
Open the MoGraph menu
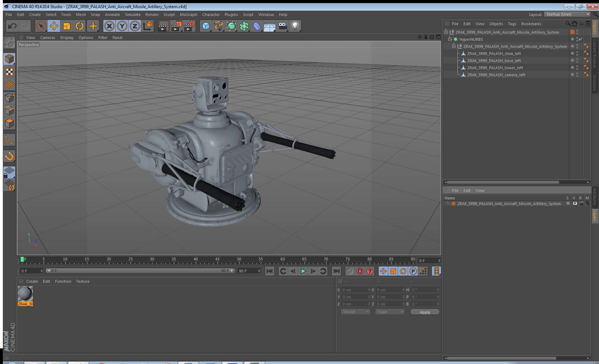coord(188,15)
